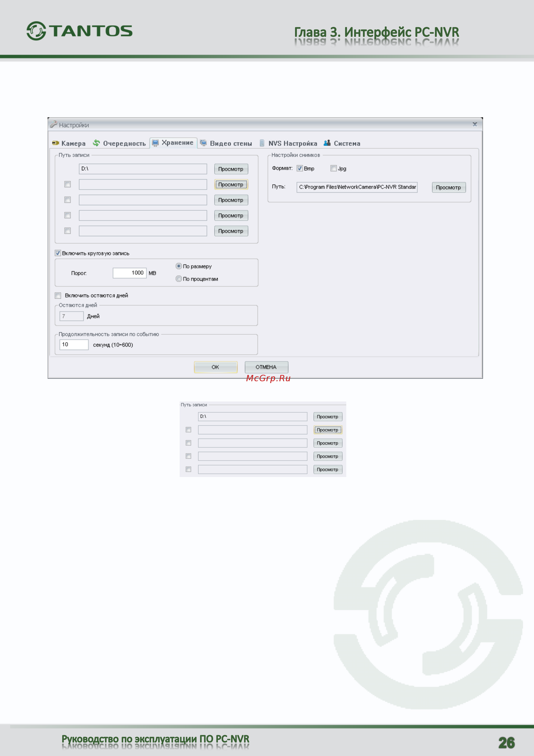This screenshot has width=534, height=756.
Task: Open the Система tab
Action: 342,143
